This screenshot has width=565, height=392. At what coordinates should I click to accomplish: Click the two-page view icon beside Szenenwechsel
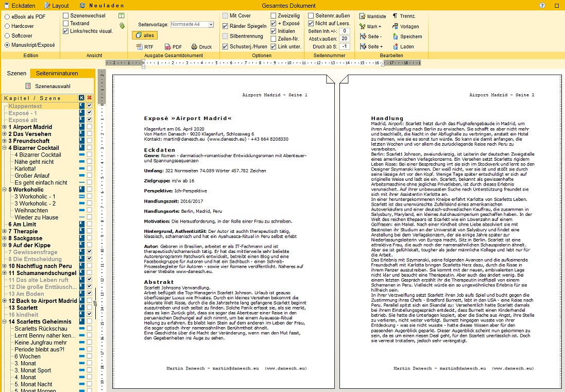point(122,15)
